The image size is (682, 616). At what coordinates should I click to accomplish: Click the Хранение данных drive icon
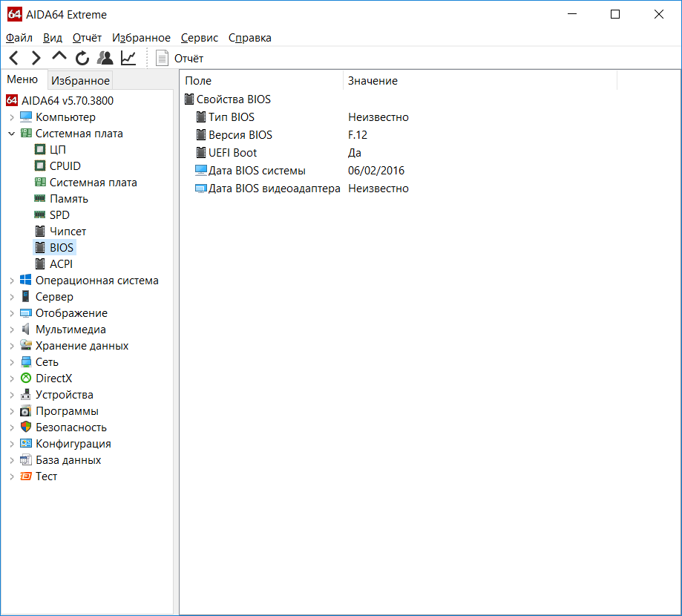click(x=26, y=345)
